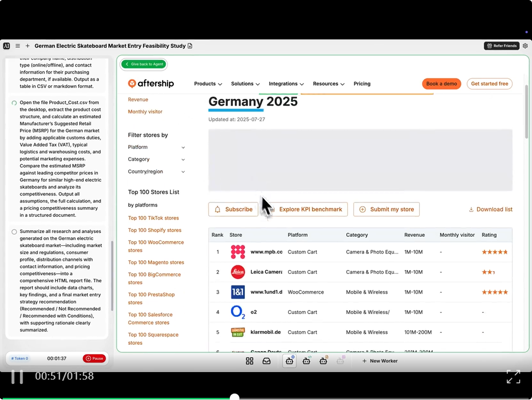Screen dimensions: 532x400
Task: Open the settings gear icon
Action: pos(525,46)
